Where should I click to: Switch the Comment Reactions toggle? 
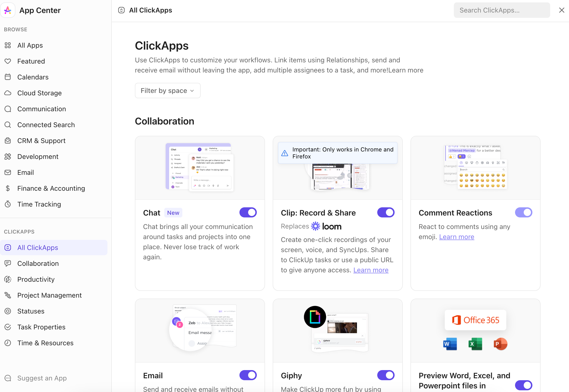(523, 212)
